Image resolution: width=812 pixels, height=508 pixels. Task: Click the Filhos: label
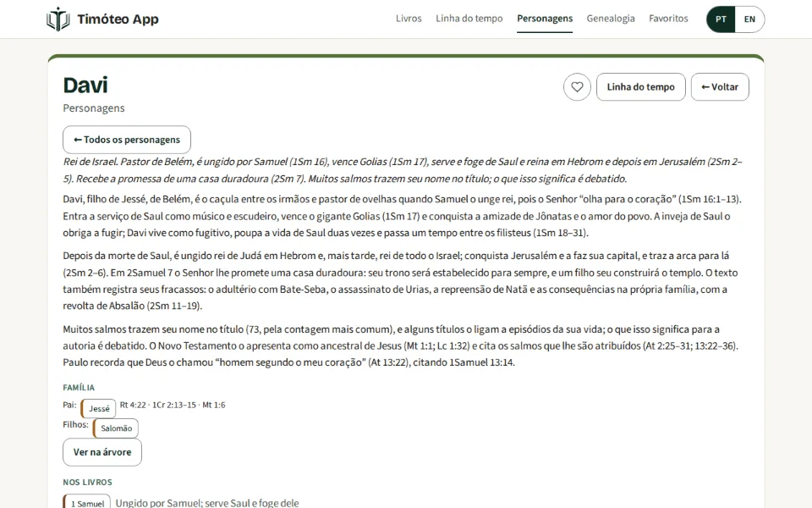click(x=75, y=424)
